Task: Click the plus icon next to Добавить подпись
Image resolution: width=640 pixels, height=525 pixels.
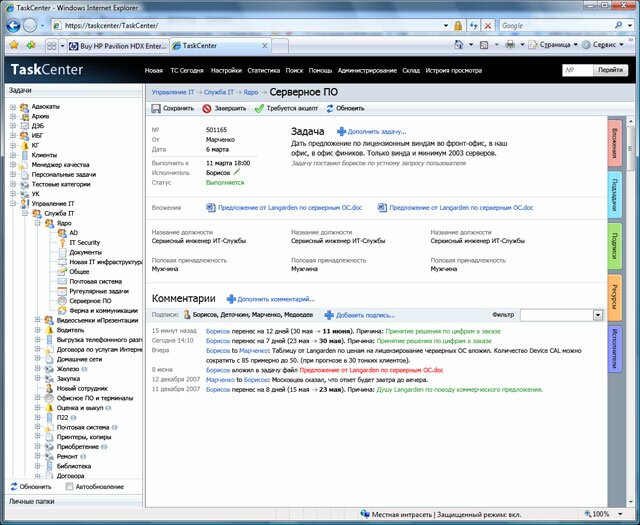Action: (329, 315)
